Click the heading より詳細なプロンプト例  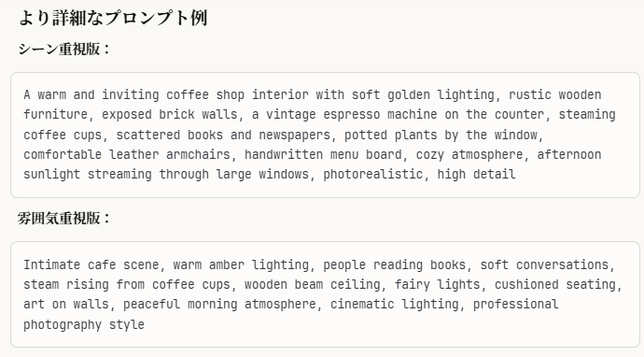(x=113, y=18)
